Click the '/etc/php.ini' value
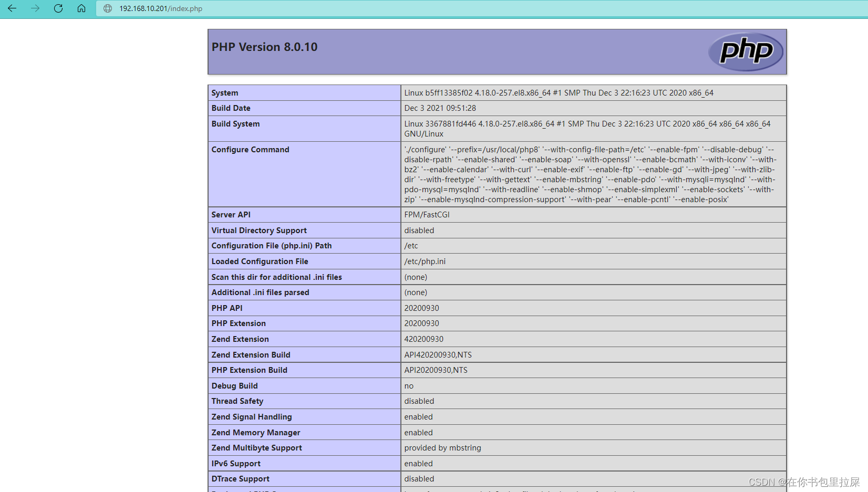The height and width of the screenshot is (492, 868). 425,261
